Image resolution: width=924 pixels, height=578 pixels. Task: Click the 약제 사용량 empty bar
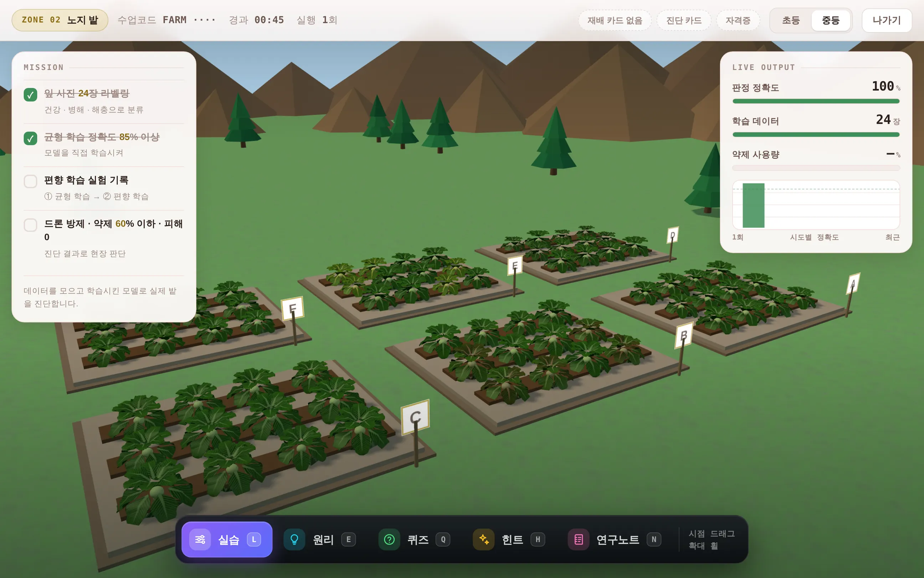tap(816, 168)
